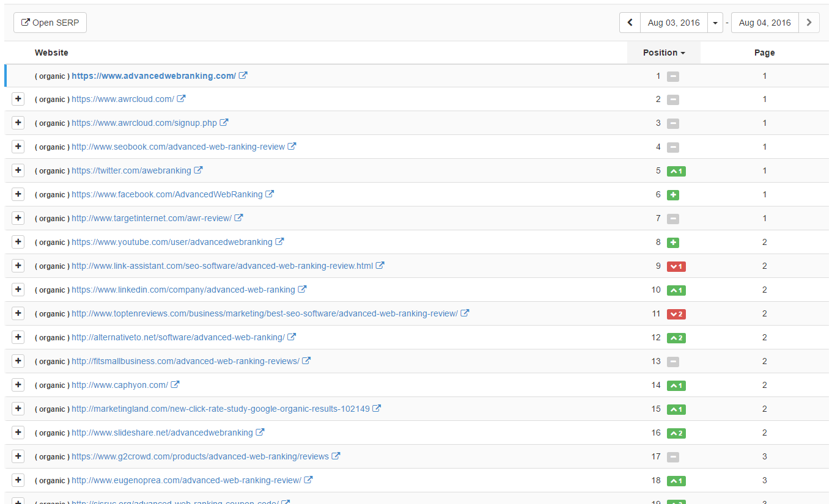832x504 pixels.
Task: Click red down 2 badge at position 11
Action: (x=676, y=314)
